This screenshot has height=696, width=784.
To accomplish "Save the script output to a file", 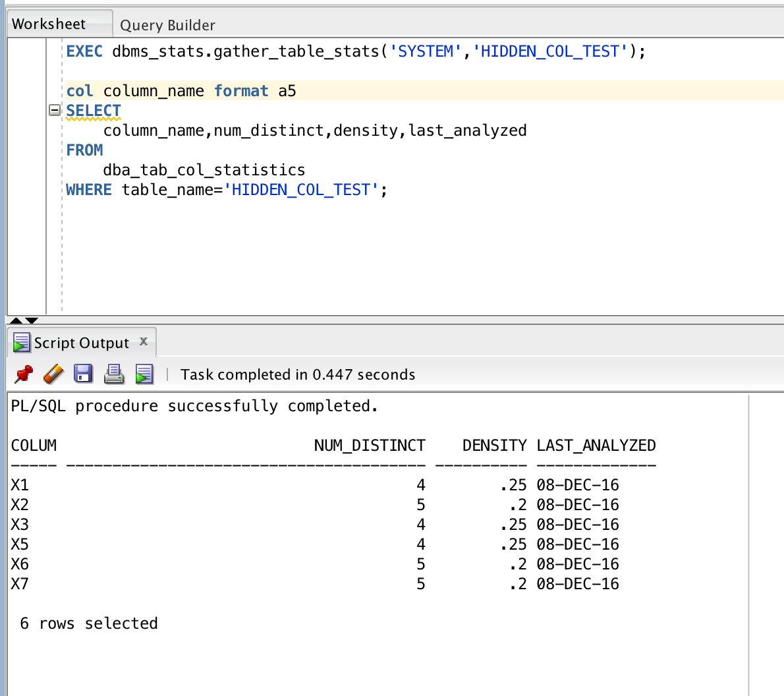I will point(83,374).
